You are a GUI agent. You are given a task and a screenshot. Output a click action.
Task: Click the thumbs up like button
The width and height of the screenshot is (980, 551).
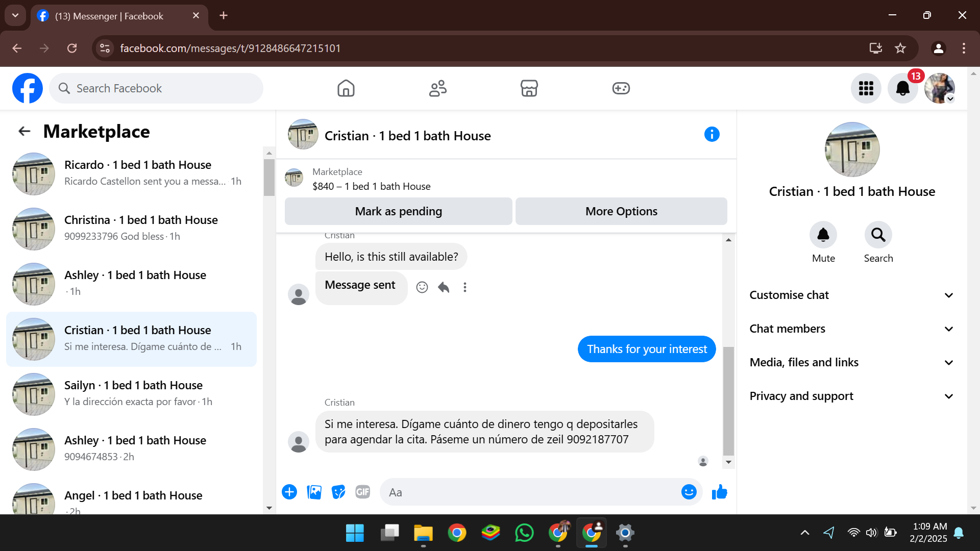pyautogui.click(x=719, y=492)
